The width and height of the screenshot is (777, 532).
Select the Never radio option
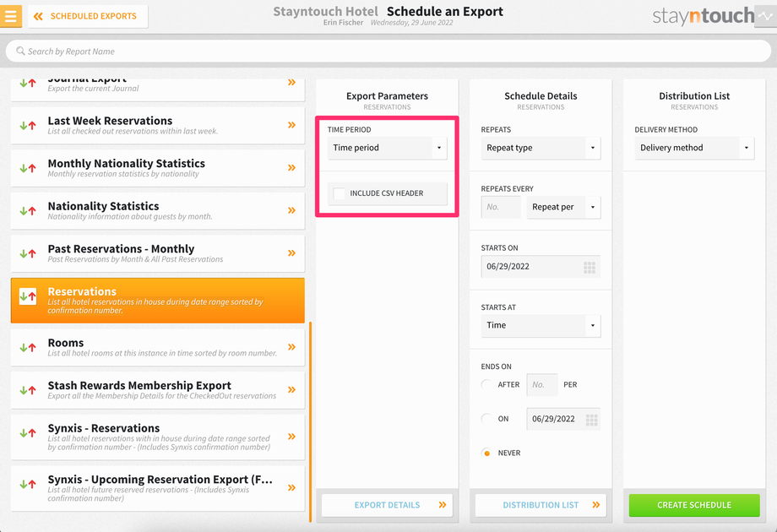click(486, 453)
